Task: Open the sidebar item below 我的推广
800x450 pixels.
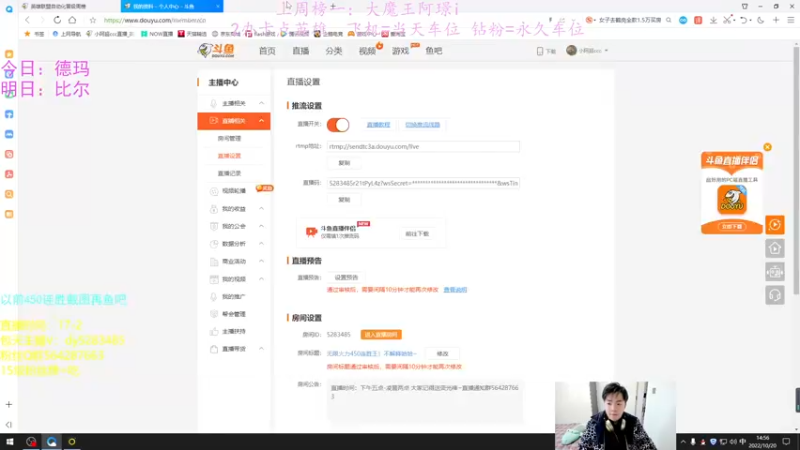Action: 234,314
